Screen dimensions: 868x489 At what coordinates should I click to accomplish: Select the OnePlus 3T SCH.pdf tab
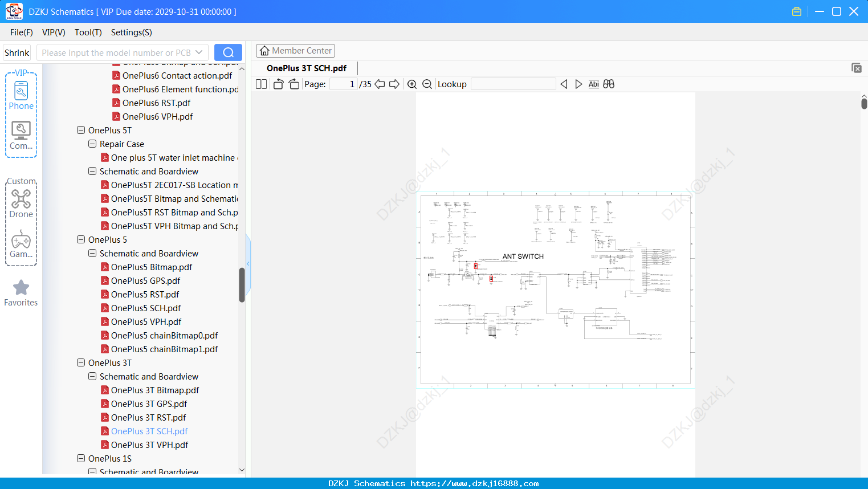307,68
